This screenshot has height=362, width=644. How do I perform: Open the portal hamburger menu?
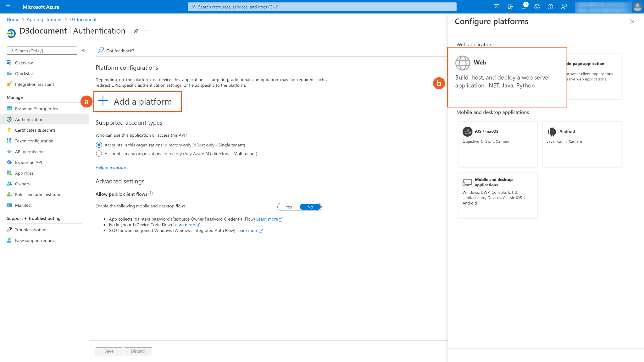8,7
